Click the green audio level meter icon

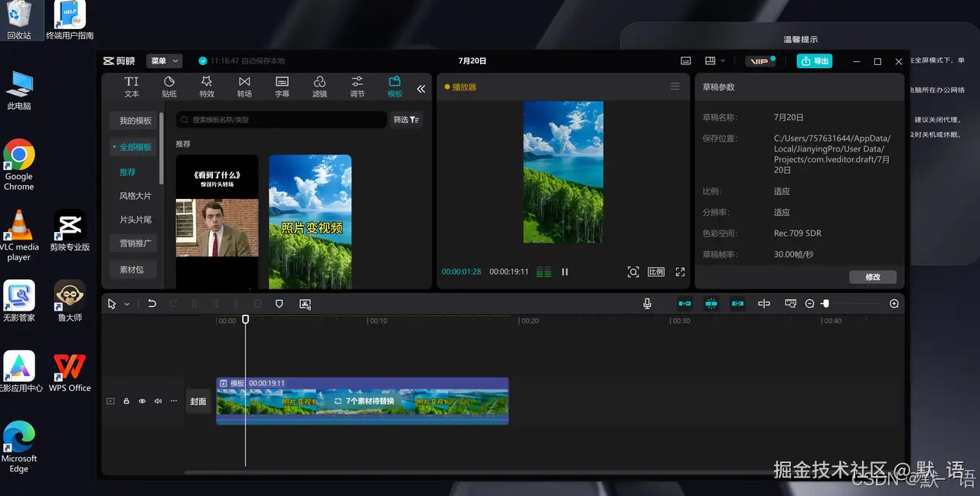coord(544,272)
